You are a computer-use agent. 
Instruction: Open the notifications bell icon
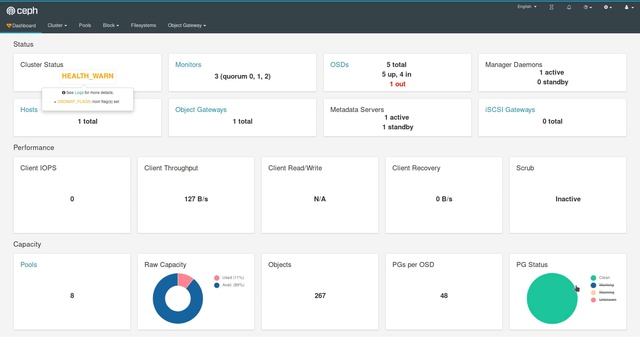569,7
